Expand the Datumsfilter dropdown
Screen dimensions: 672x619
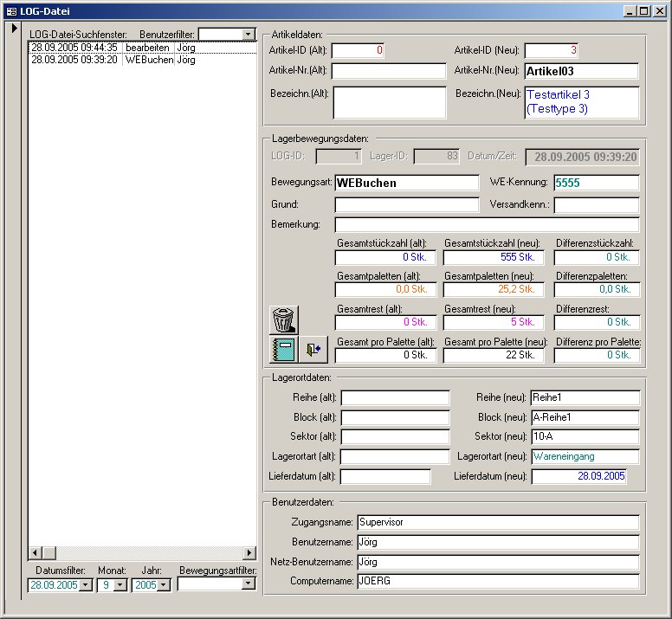[x=85, y=584]
